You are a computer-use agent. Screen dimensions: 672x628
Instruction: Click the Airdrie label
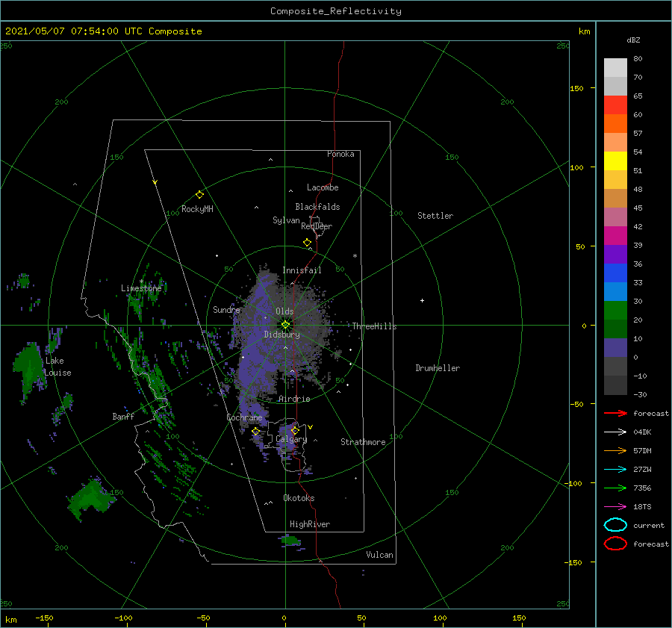point(294,399)
